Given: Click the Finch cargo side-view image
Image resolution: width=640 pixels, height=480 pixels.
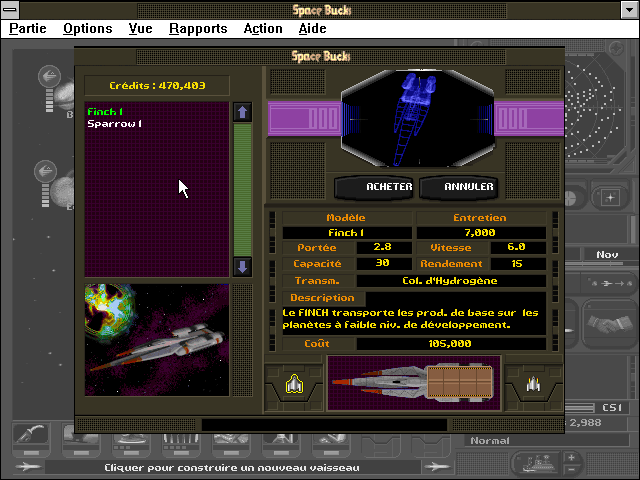Looking at the screenshot, I should [413, 382].
